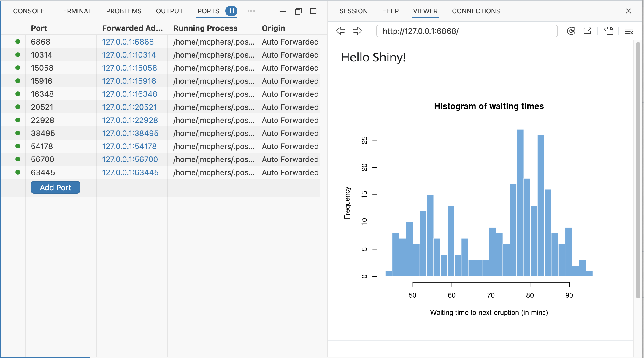Viewport: 644px width, 358px height.
Task: Close the right side panel
Action: 628,11
